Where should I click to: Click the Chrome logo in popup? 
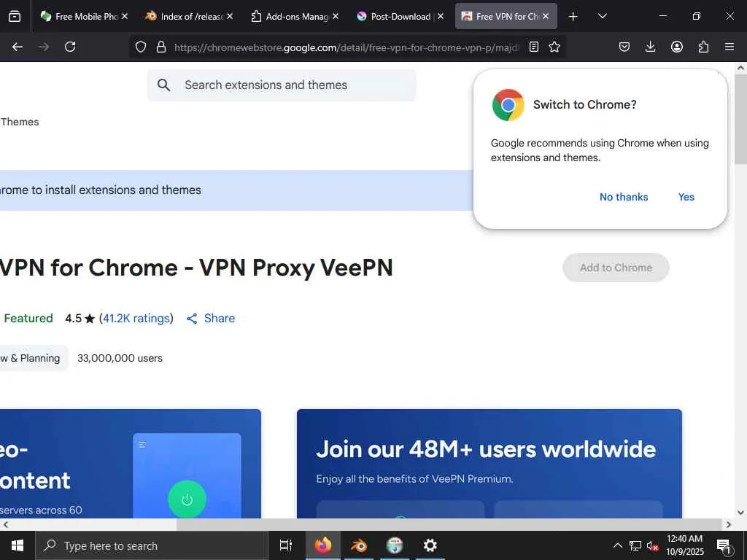click(508, 105)
